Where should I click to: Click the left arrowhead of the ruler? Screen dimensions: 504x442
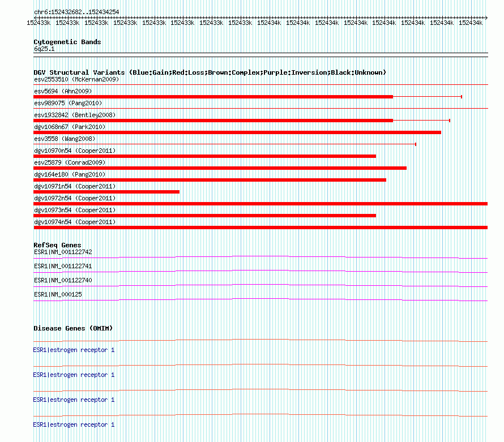click(x=35, y=18)
